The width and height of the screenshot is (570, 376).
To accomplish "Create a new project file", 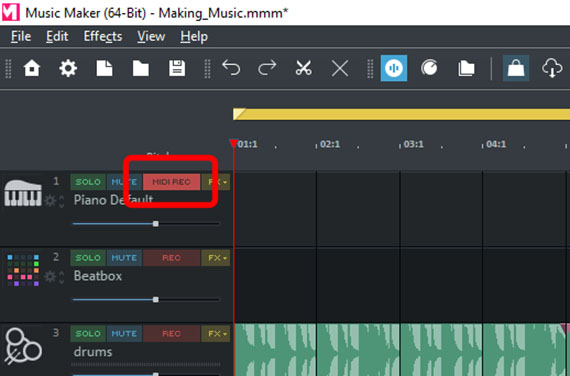I will pos(104,68).
